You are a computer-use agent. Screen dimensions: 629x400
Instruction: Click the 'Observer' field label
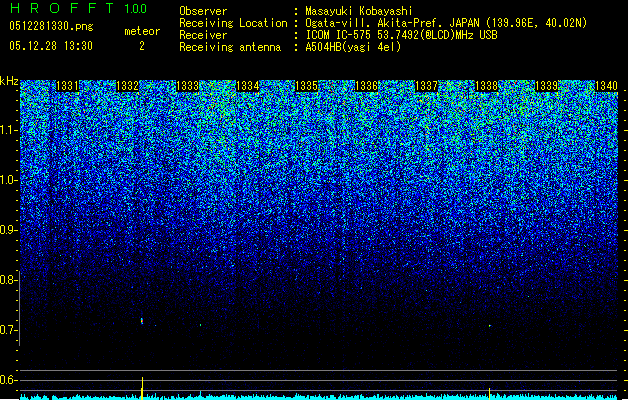pyautogui.click(x=203, y=11)
